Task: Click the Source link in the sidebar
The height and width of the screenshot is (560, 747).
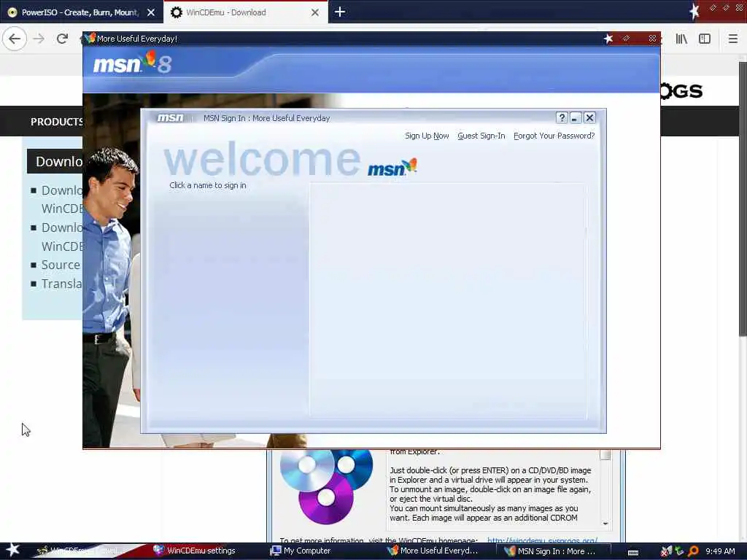Action: tap(61, 265)
